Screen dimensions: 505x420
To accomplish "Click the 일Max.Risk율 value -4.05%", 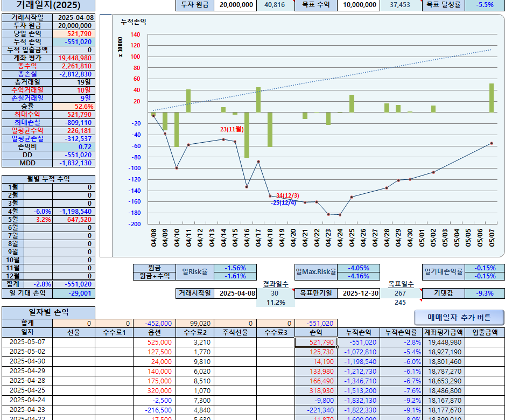I will 359,268.
